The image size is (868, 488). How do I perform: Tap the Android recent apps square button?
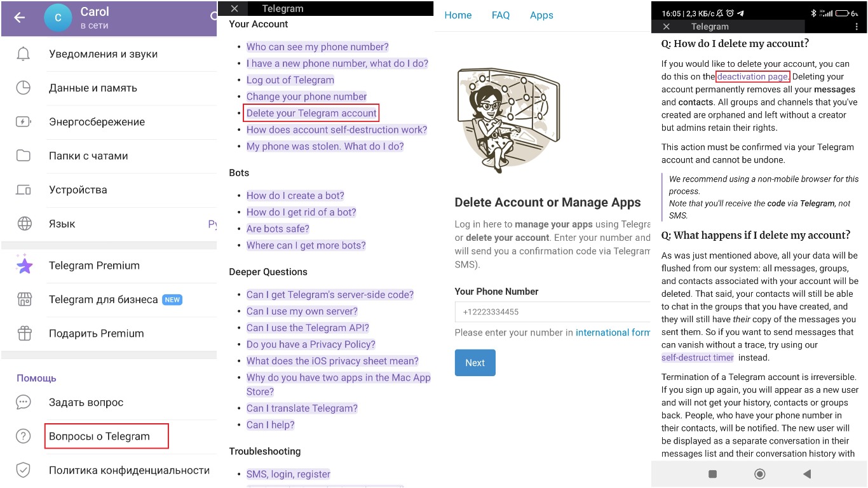pos(712,474)
